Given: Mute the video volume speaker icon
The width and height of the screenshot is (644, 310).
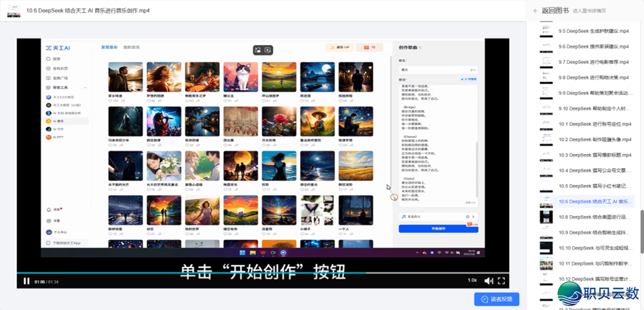Looking at the screenshot, I should point(488,281).
